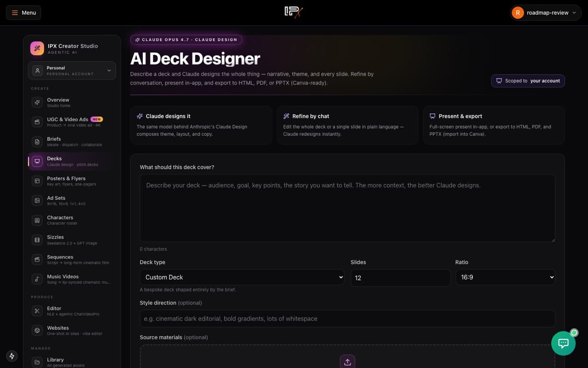
Task: Click the NEW badge on UGC & Video Ads
Action: 96,119
